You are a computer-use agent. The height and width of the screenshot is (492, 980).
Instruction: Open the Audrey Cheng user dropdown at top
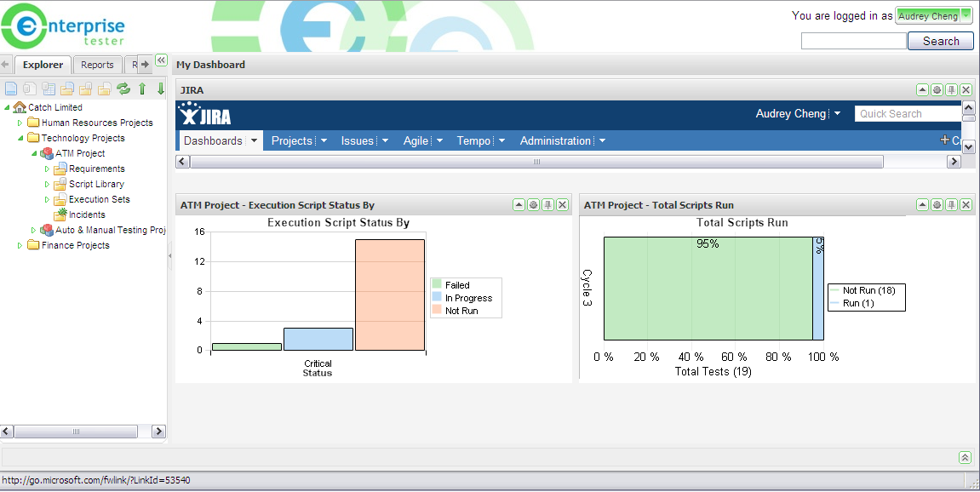[934, 16]
